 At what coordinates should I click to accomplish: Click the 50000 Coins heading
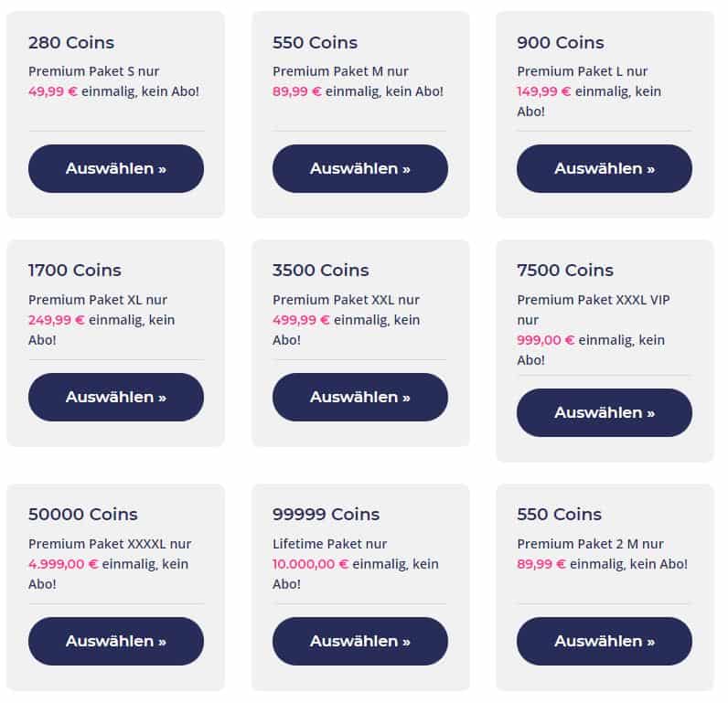[83, 514]
